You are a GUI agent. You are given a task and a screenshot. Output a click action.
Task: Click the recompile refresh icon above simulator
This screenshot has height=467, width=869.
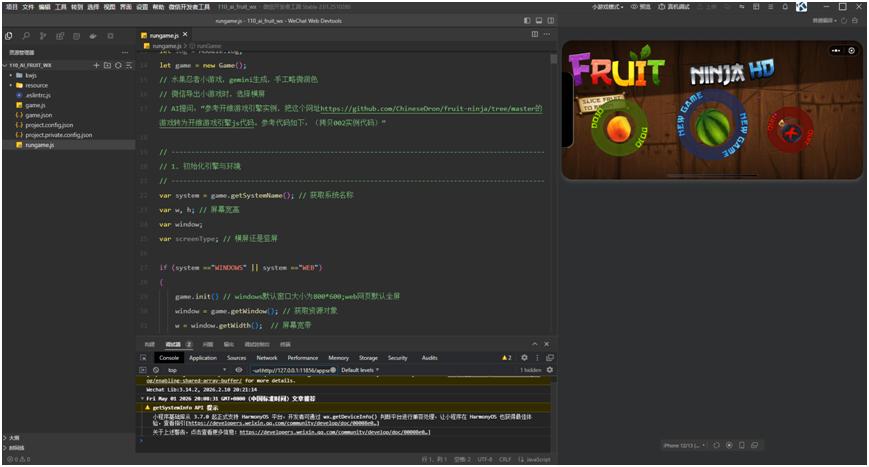point(844,20)
